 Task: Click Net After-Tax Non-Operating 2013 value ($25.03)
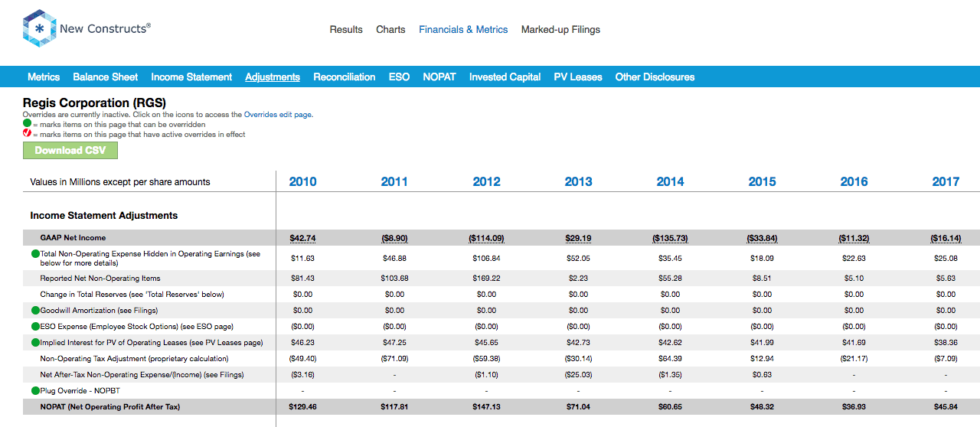tap(579, 375)
